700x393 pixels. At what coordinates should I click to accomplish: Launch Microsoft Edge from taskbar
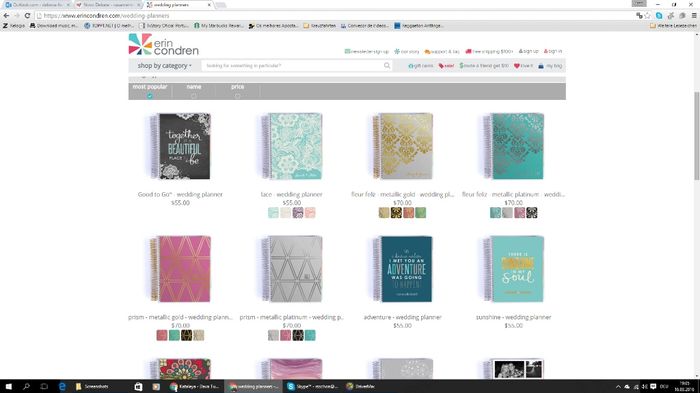tap(62, 386)
